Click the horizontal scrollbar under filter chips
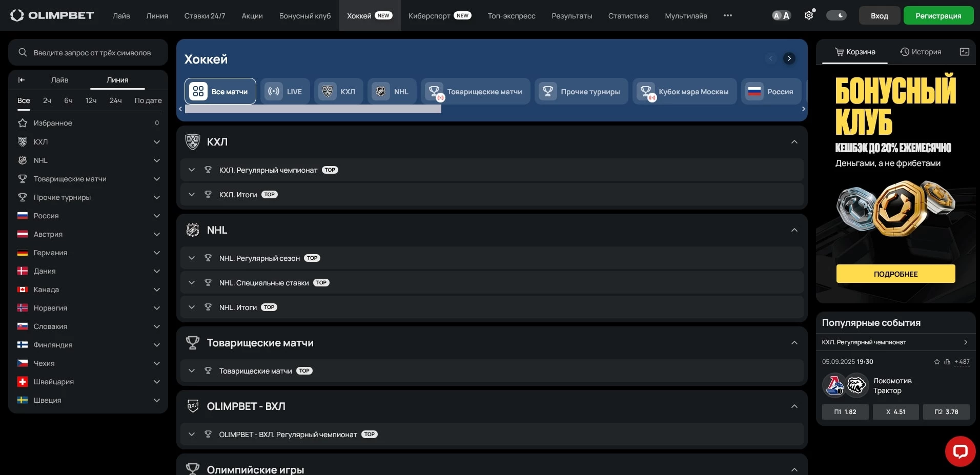This screenshot has width=980, height=475. click(313, 109)
